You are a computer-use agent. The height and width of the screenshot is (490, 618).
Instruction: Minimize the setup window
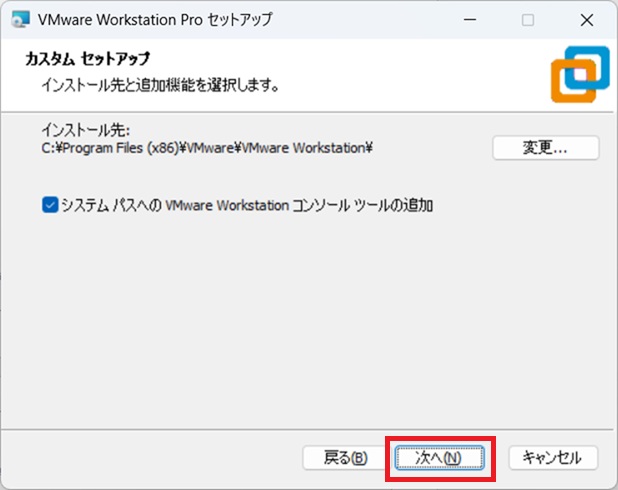click(470, 20)
